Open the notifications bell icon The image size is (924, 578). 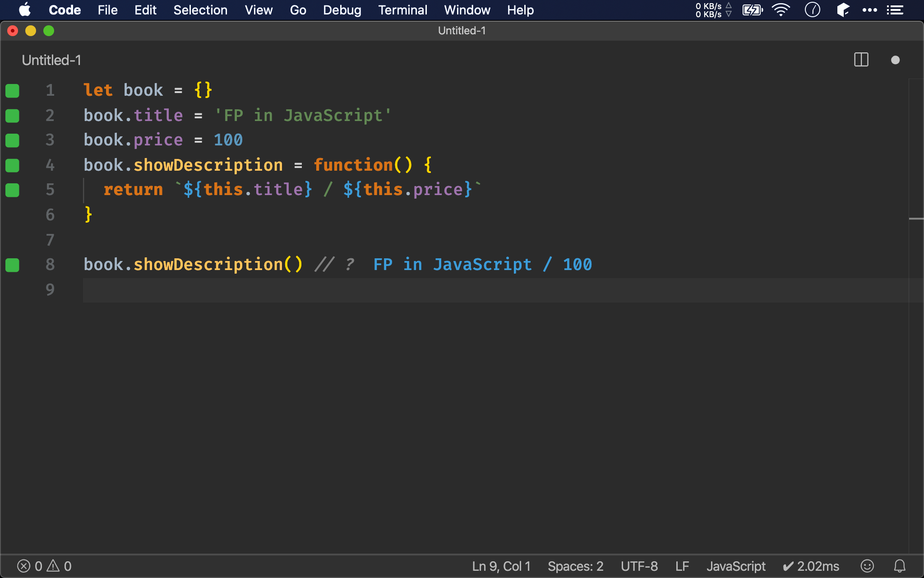(x=900, y=566)
